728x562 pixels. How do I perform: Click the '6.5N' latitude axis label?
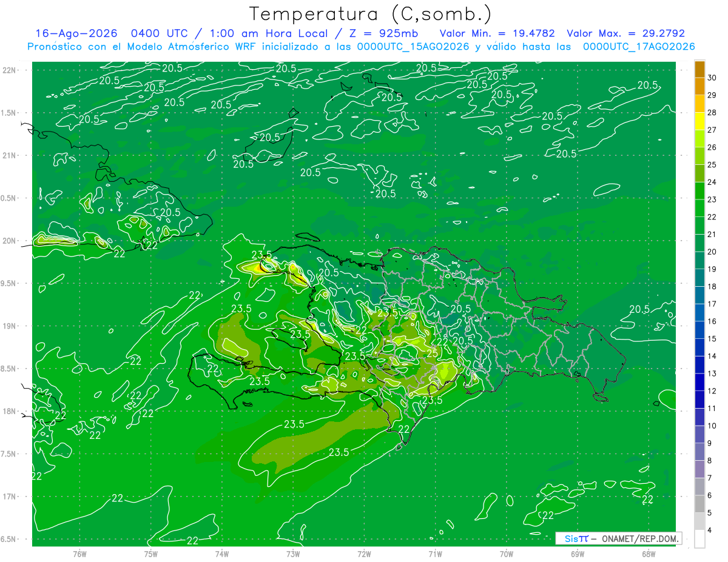coord(9,539)
